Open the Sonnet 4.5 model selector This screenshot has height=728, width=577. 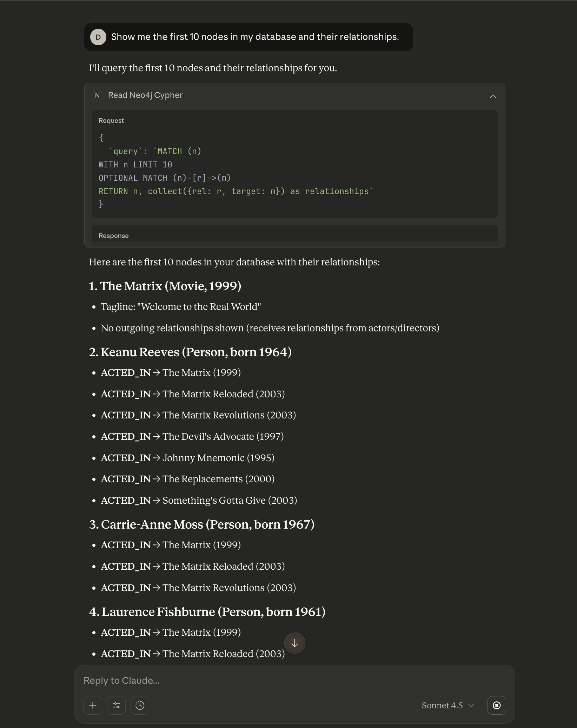442,706
